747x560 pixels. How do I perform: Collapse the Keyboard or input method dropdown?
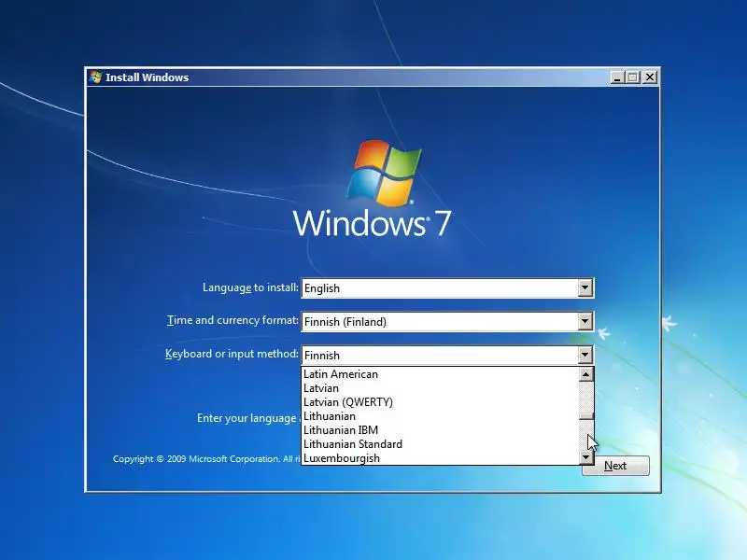(x=585, y=355)
